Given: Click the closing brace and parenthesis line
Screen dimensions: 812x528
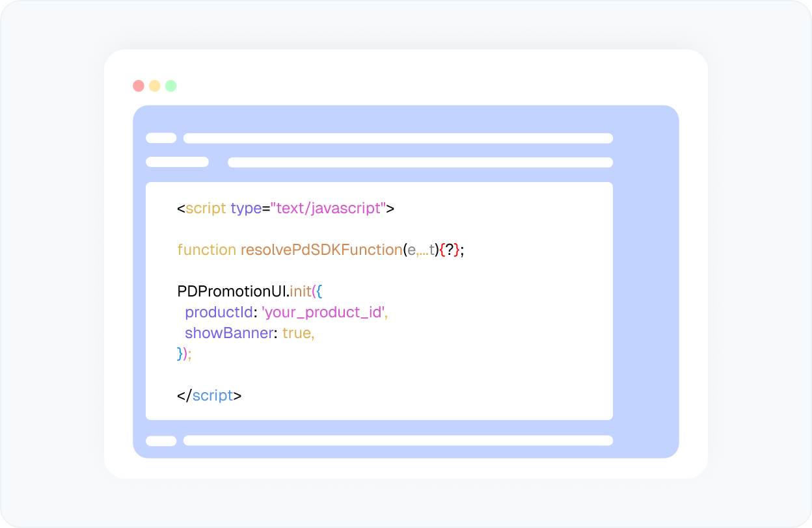Looking at the screenshot, I should coord(183,354).
